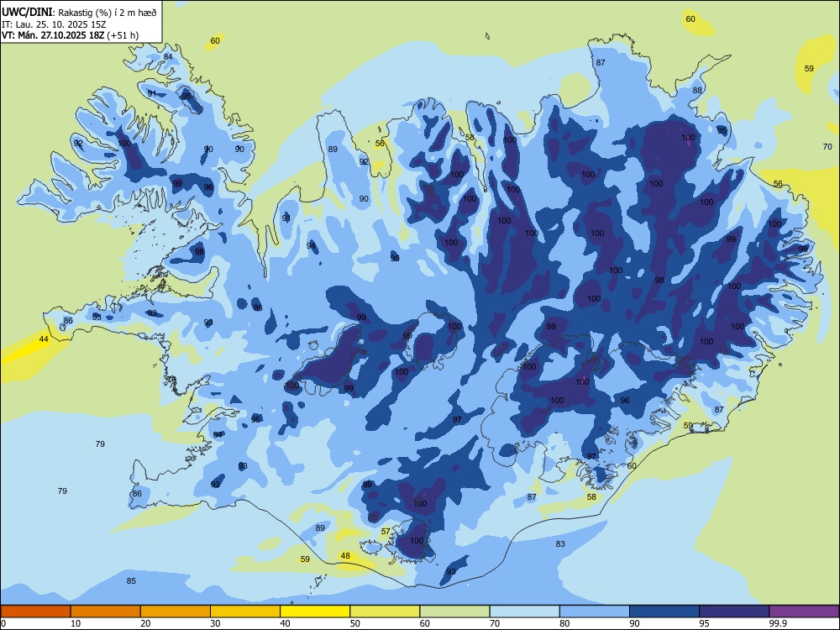Select the '40' tick label on color scale
The width and height of the screenshot is (840, 630).
pos(285,623)
